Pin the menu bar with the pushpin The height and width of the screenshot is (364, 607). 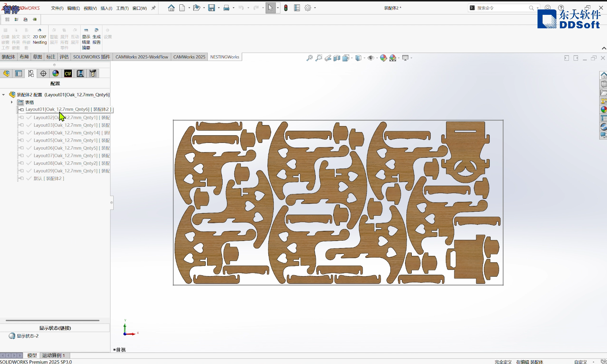(x=153, y=8)
